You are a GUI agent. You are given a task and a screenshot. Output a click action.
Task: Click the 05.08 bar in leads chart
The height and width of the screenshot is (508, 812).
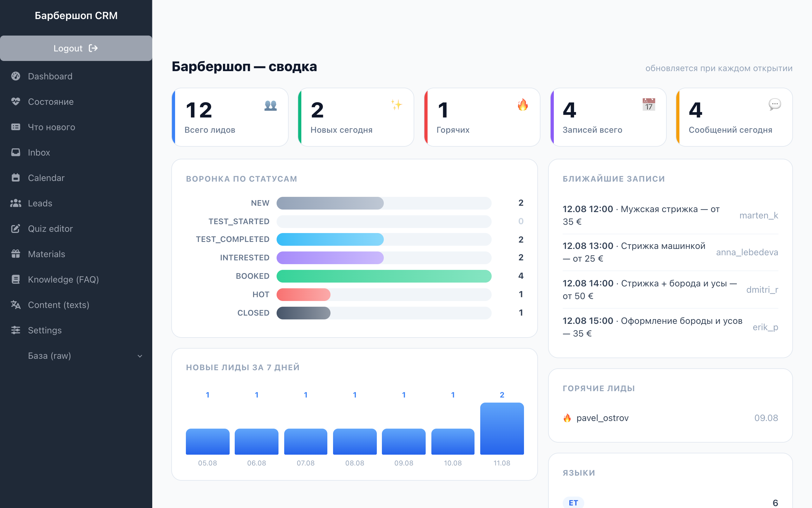[208, 441]
